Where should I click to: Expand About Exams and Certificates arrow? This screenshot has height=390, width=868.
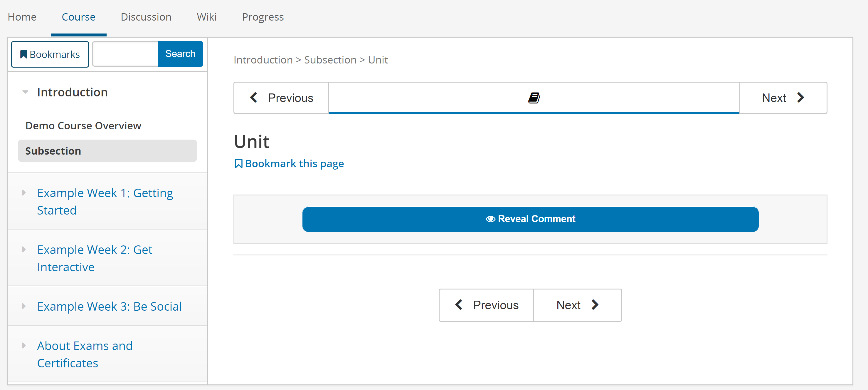point(24,346)
